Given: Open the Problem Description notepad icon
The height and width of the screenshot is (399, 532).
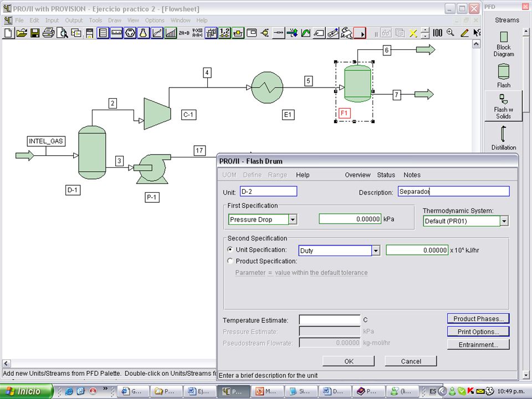Looking at the screenshot, I should (103, 33).
